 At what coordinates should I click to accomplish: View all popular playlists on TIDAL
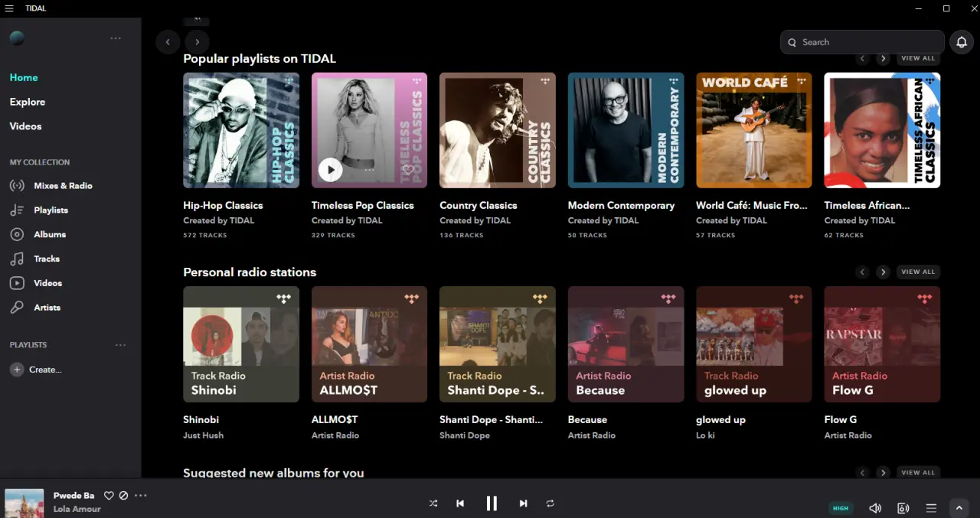click(918, 58)
